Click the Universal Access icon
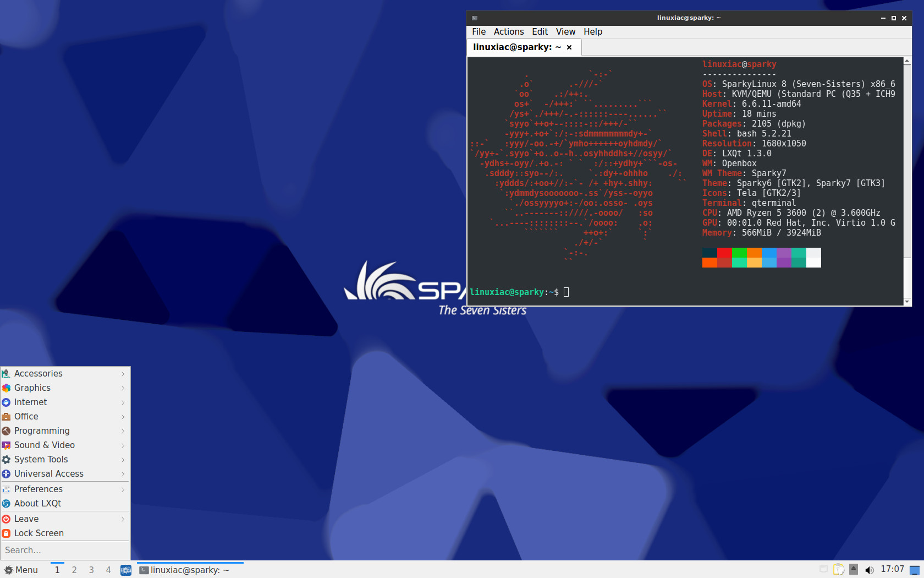The image size is (924, 578). coord(6,473)
